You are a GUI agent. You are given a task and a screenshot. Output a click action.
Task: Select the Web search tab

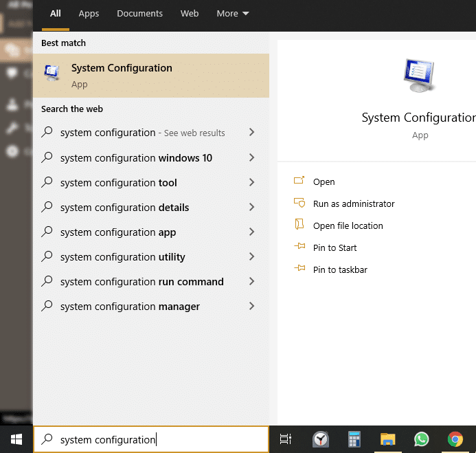tap(190, 14)
